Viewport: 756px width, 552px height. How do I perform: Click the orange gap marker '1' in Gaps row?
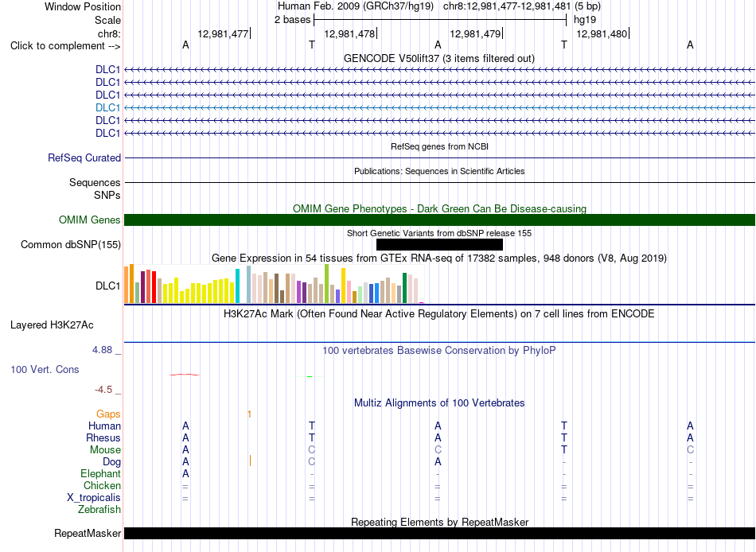coord(249,414)
